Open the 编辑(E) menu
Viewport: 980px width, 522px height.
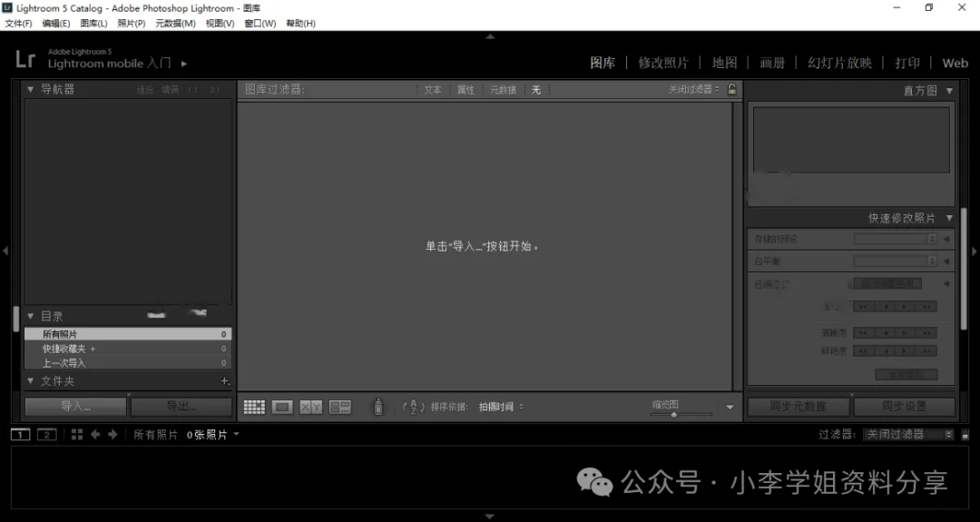(x=56, y=23)
